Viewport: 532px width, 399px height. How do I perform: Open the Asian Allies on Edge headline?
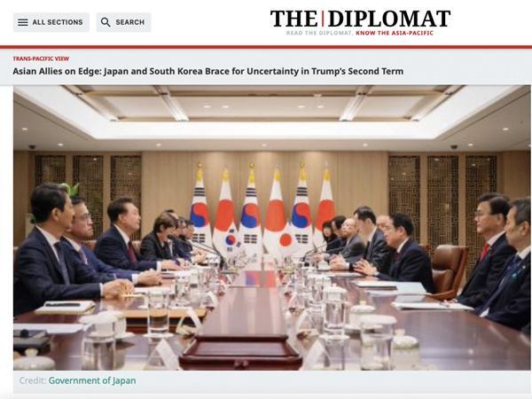(208, 71)
